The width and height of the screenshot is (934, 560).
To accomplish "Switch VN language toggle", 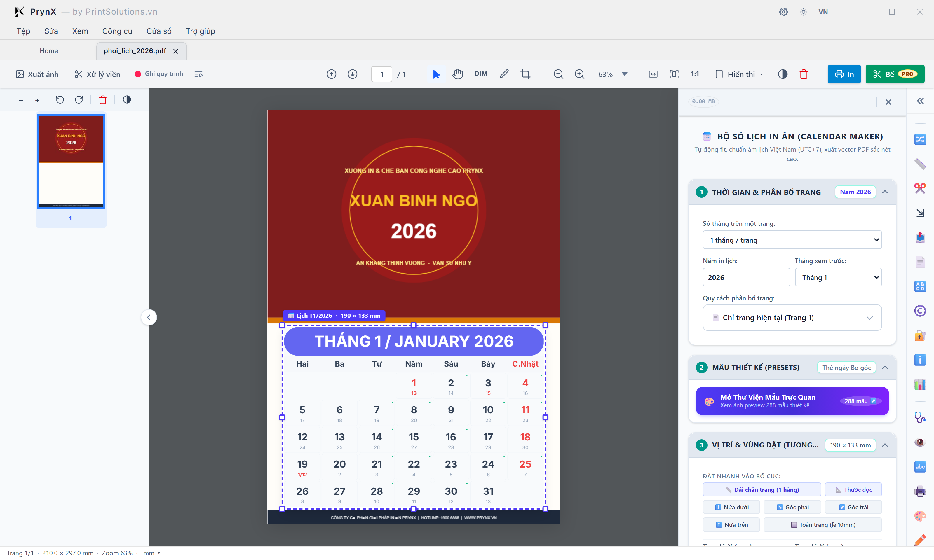I will pos(823,12).
